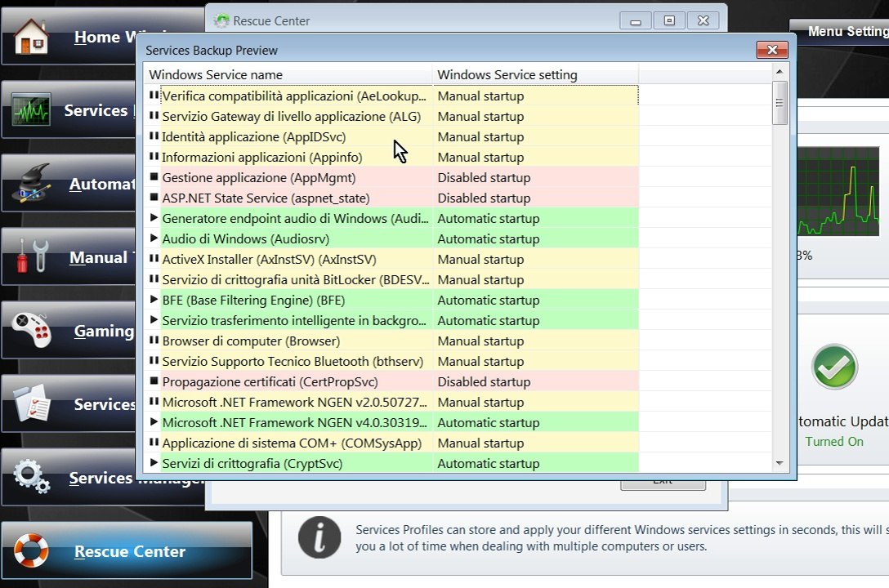Viewport: 889px width, 588px height.
Task: Click the pause icon beside Browser service
Action: click(154, 340)
